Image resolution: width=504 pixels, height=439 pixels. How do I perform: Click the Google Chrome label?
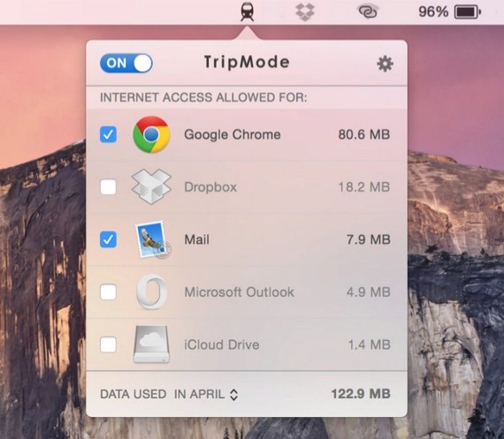[x=233, y=134]
